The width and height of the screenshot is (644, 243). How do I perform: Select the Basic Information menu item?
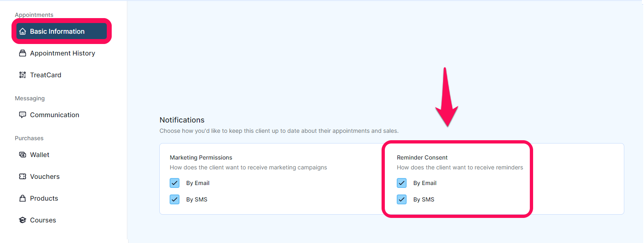click(x=62, y=31)
